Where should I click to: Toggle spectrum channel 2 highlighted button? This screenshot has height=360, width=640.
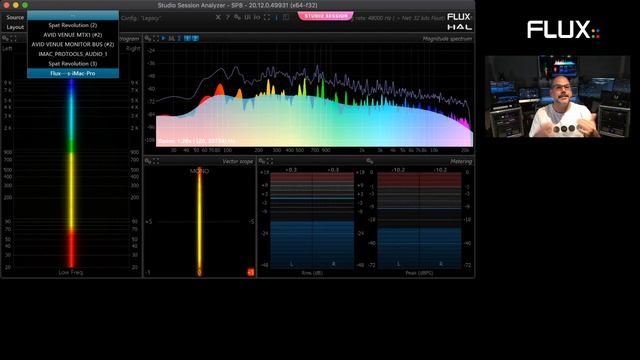pyautogui.click(x=195, y=38)
